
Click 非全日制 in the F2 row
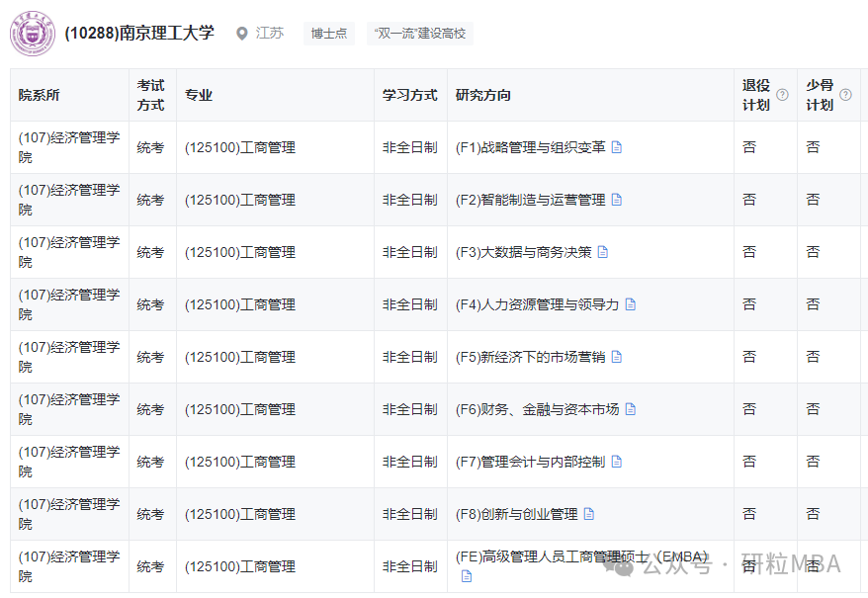click(409, 200)
